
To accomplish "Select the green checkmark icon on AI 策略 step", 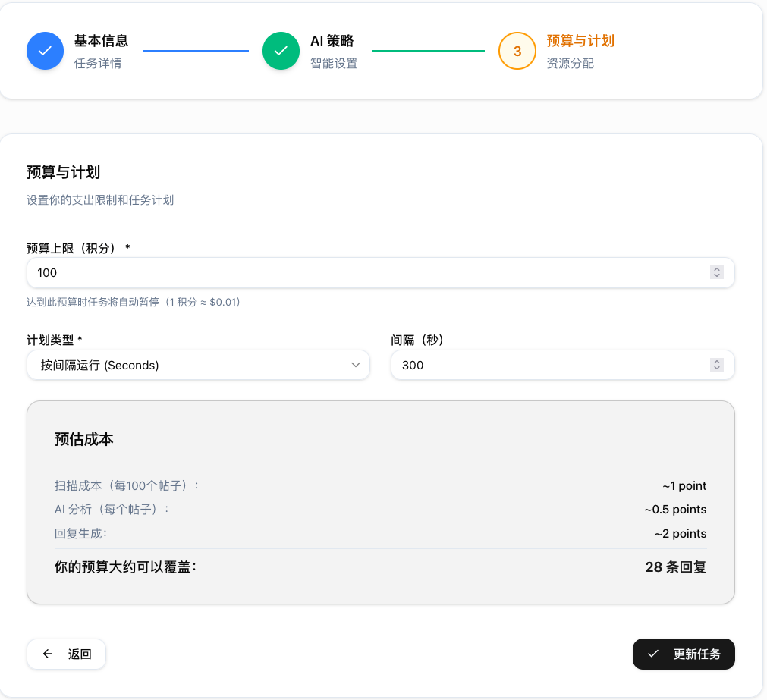I will click(281, 51).
